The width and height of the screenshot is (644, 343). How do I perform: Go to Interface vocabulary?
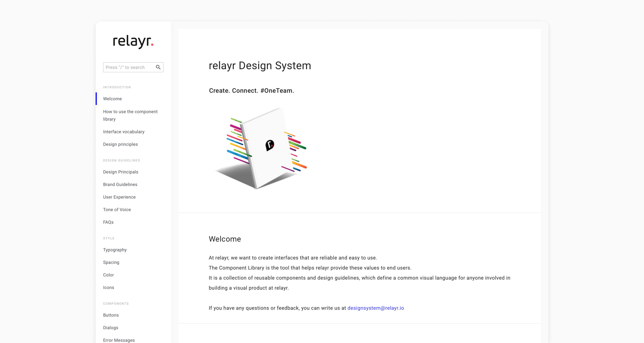tap(124, 132)
